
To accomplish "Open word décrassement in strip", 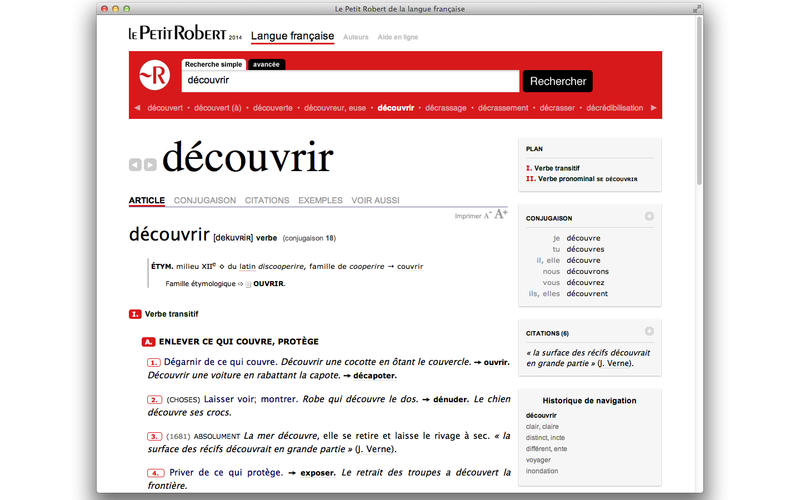I will pyautogui.click(x=503, y=108).
